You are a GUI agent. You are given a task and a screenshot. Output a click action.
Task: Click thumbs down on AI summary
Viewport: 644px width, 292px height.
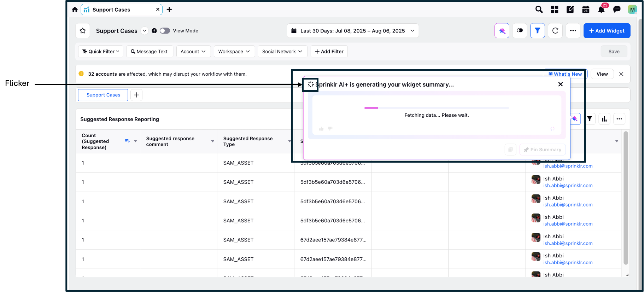pos(330,129)
